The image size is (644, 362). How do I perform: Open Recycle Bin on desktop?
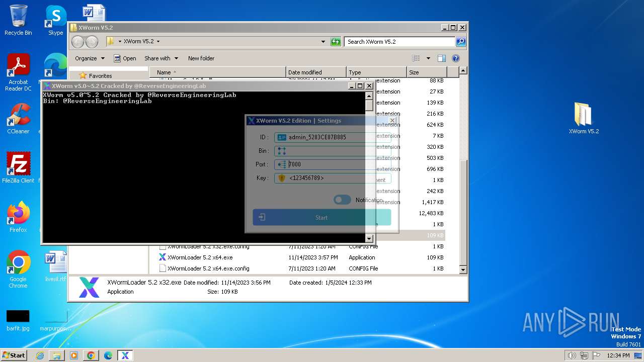coord(18,20)
